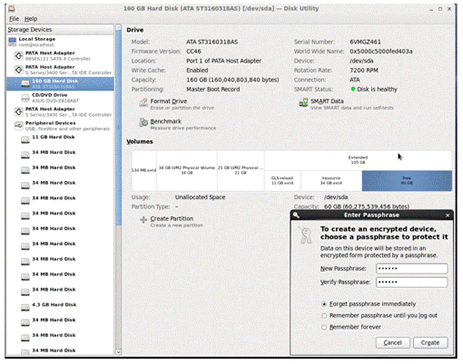Select Remember passphrase until you log out
Image resolution: width=463 pixels, height=364 pixels.
pyautogui.click(x=379, y=315)
